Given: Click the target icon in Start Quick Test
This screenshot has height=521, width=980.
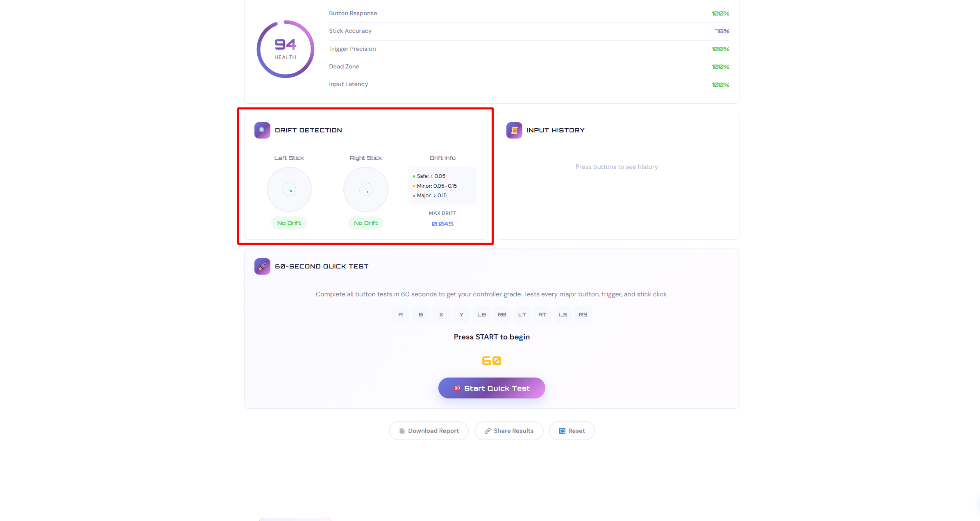Looking at the screenshot, I should pyautogui.click(x=457, y=388).
